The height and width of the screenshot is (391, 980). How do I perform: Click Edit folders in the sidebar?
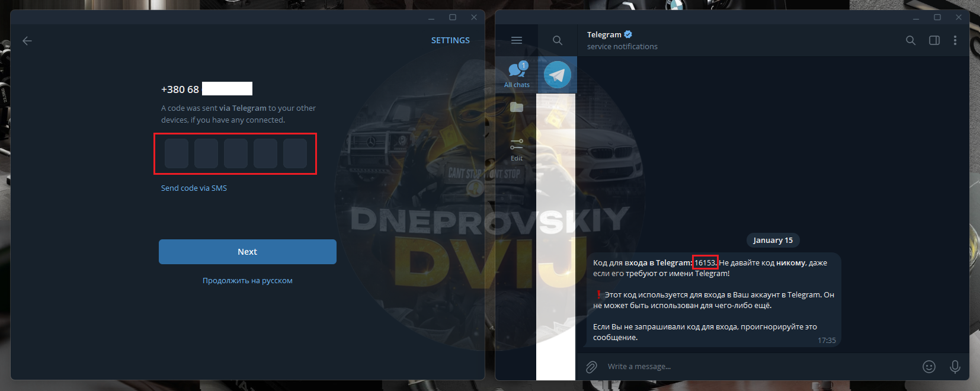pyautogui.click(x=517, y=149)
